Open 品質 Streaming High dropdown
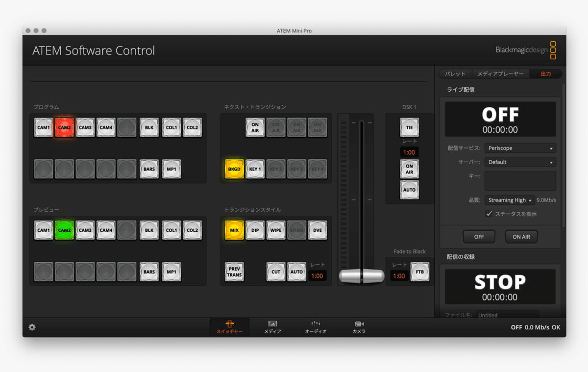The height and width of the screenshot is (372, 588). [510, 200]
